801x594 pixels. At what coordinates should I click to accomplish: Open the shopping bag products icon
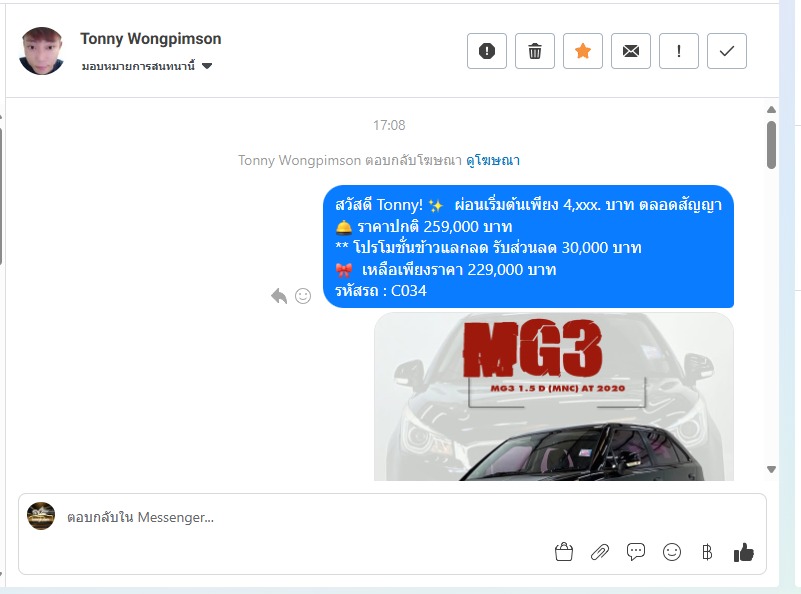564,552
